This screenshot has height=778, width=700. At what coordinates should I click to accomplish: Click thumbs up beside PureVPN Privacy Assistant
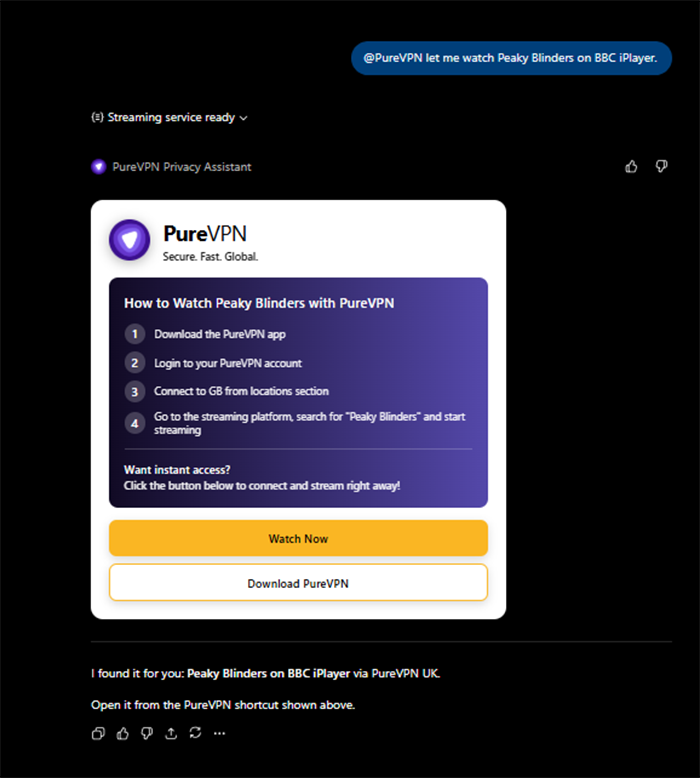coord(631,166)
